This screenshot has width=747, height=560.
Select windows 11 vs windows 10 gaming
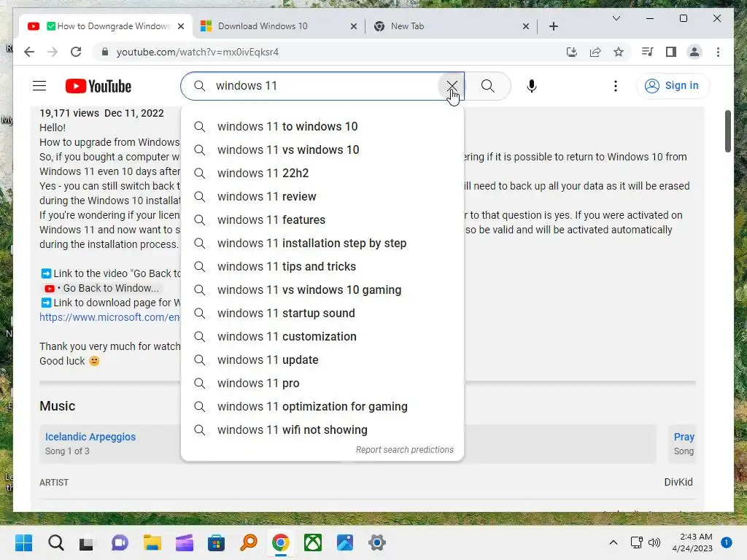point(322,290)
